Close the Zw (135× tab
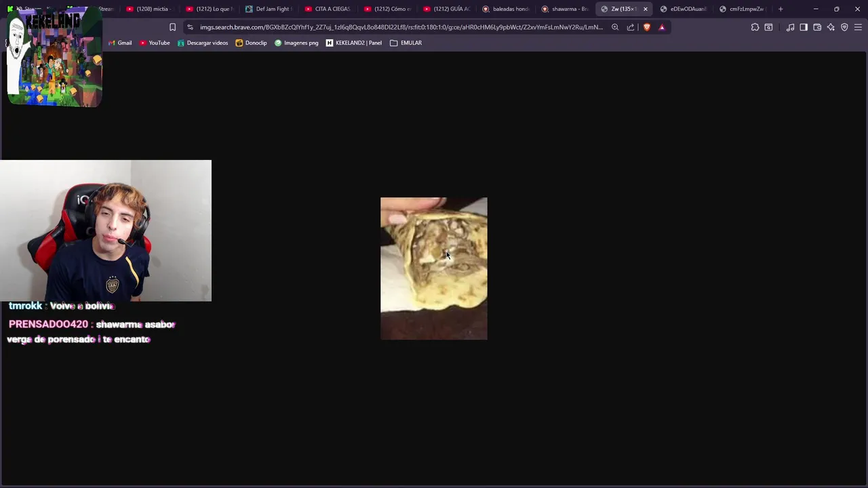 645,9
